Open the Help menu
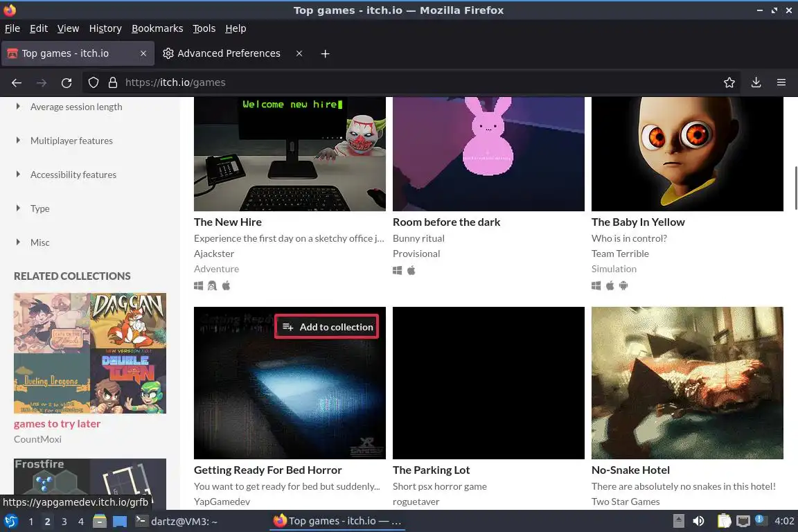The image size is (798, 532). [x=236, y=28]
